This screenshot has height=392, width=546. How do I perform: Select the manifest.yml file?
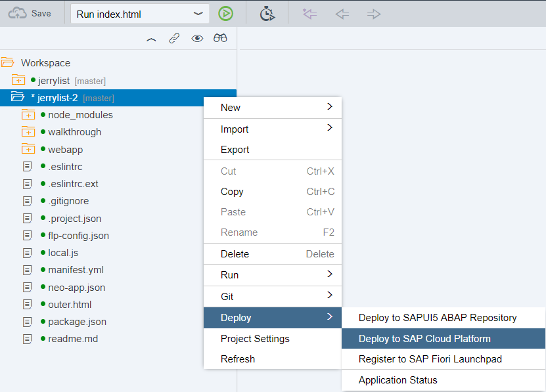point(76,270)
